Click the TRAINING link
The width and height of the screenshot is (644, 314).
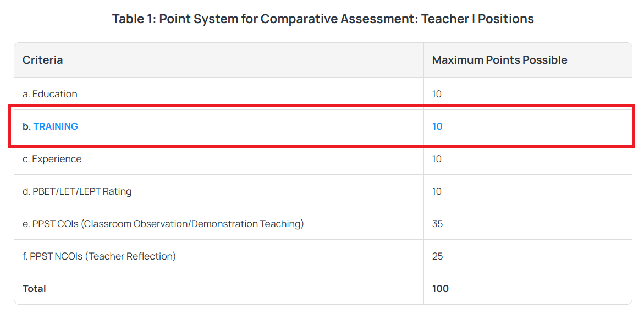(x=56, y=126)
